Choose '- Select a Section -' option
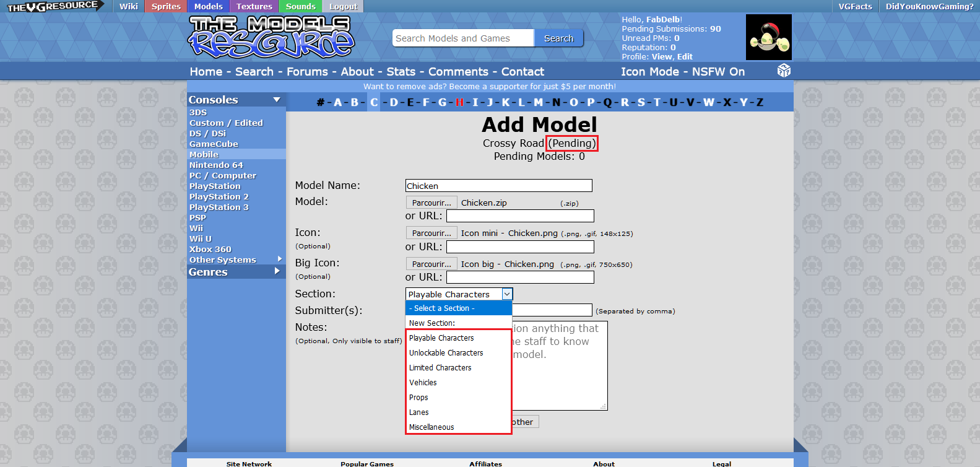The image size is (980, 467). (459, 308)
